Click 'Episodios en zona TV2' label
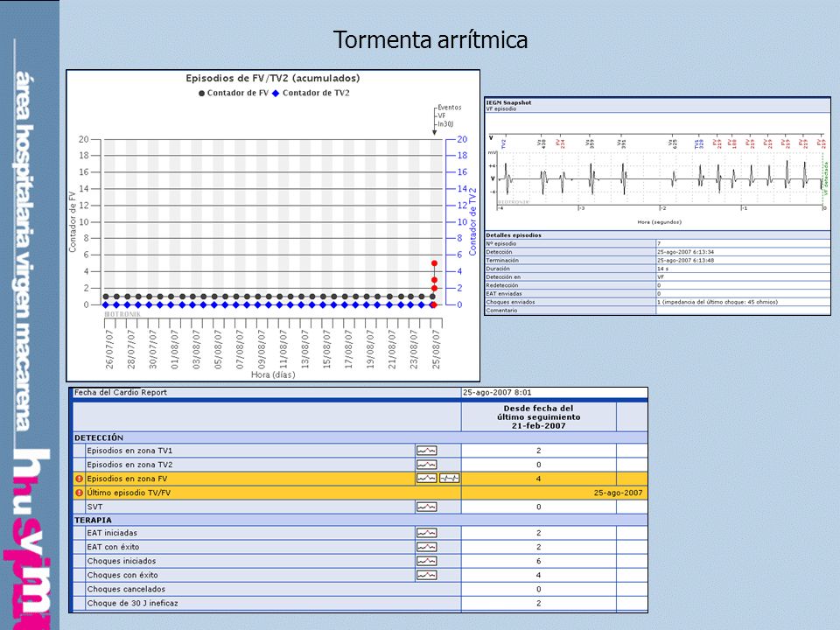 129,465
